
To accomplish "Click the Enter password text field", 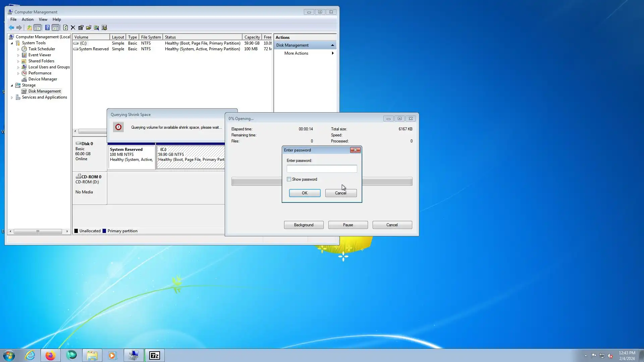I will pyautogui.click(x=322, y=169).
